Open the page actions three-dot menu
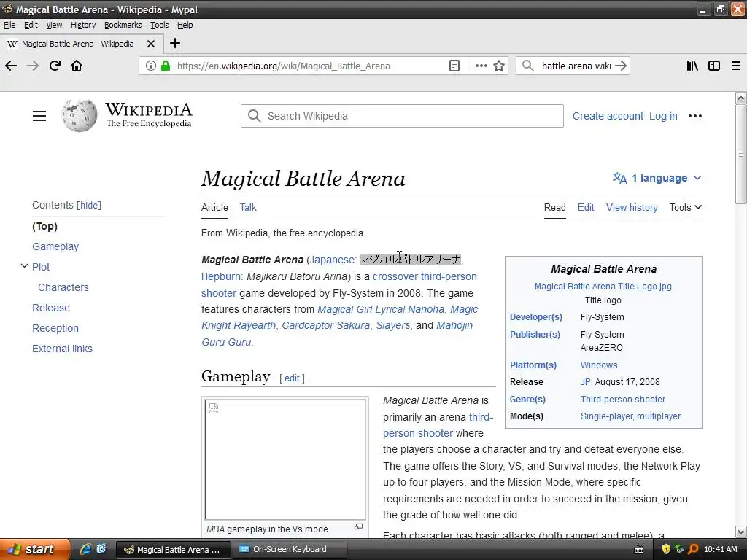The height and width of the screenshot is (560, 747). coord(481,66)
